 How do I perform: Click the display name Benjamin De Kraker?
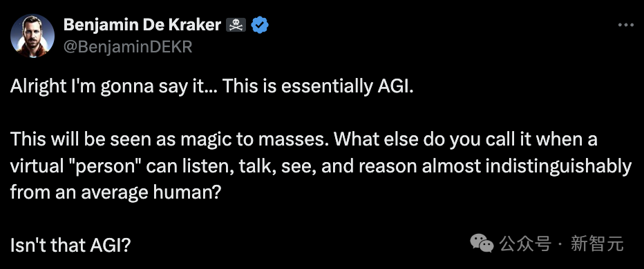click(x=142, y=26)
